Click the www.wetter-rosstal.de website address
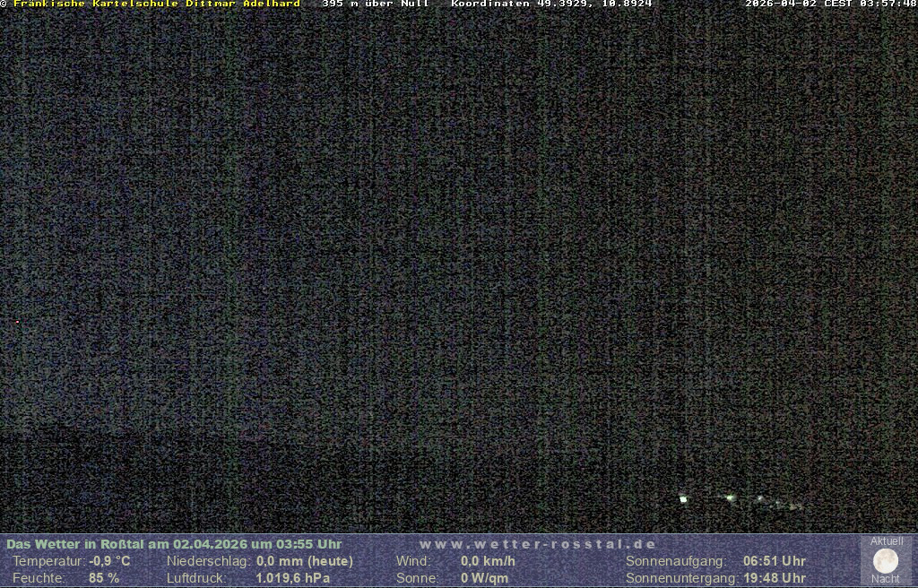This screenshot has width=918, height=588. (x=538, y=544)
